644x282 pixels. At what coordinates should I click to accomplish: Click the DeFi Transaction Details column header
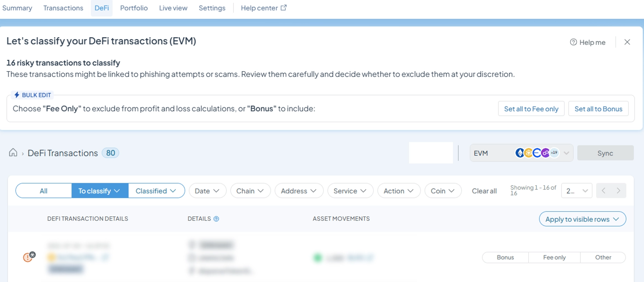pos(87,219)
